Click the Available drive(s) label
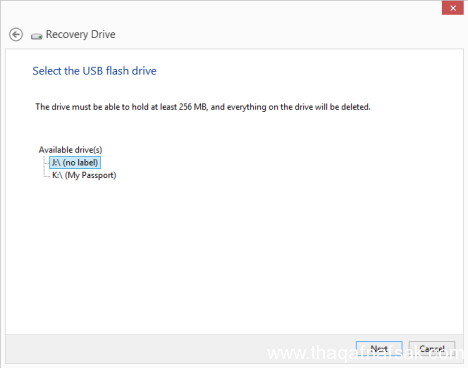Viewport: 468px width, 368px height. click(x=70, y=150)
